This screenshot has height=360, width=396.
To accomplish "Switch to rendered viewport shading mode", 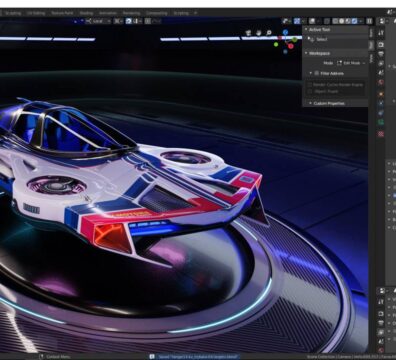I will 354,21.
